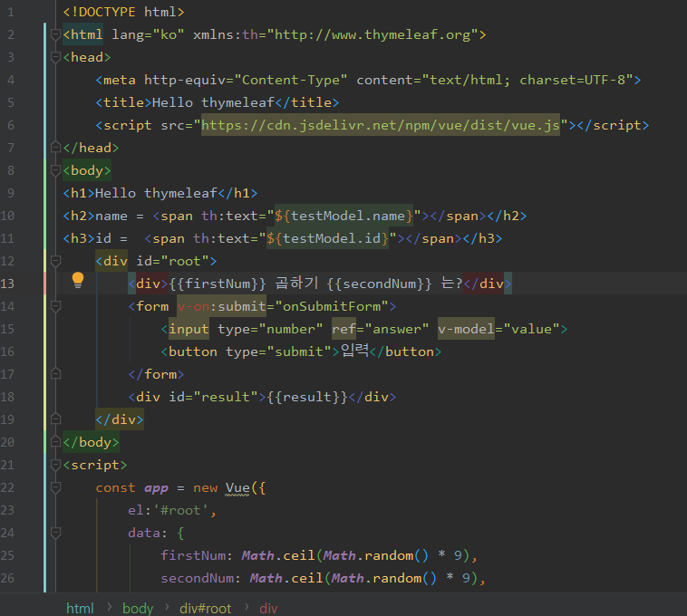Screen dimensions: 687x616
Task: Click the '{{firstNum}}' interpolation on line 13
Action: (218, 284)
